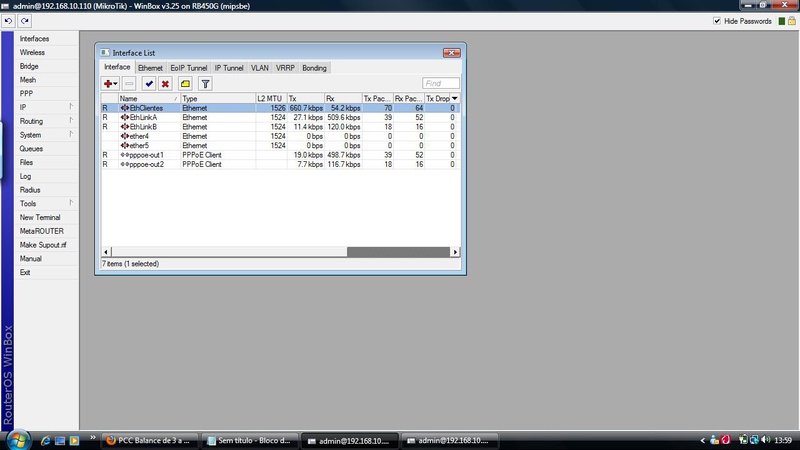Switch to the Ethernet tab

150,68
